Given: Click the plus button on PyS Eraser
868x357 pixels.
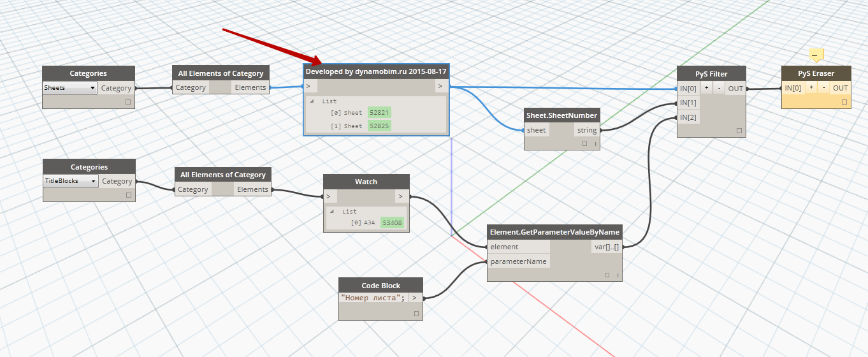Looking at the screenshot, I should click(x=811, y=88).
